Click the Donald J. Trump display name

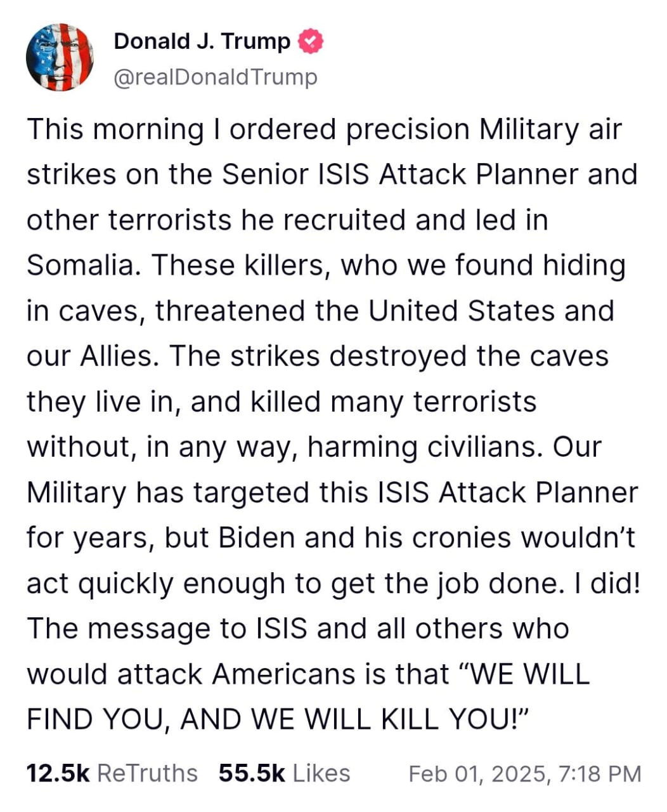click(x=202, y=42)
